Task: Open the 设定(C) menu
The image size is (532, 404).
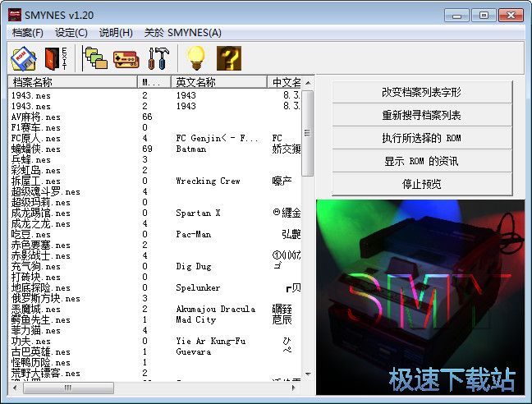Action: pos(71,33)
